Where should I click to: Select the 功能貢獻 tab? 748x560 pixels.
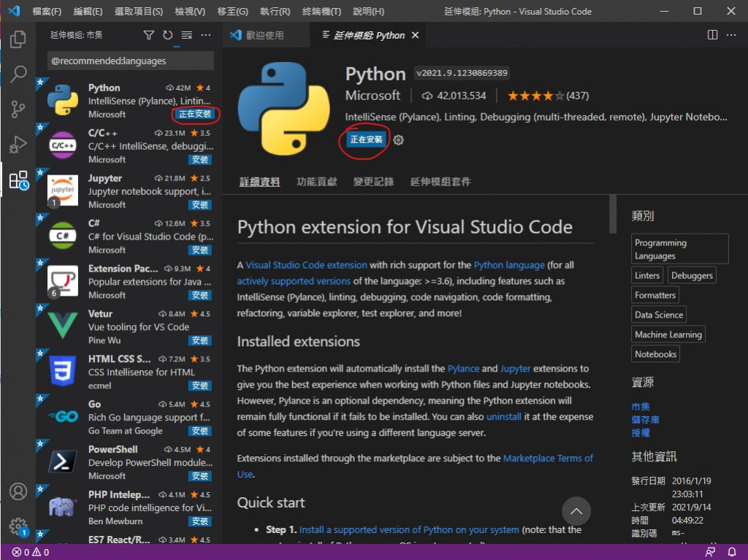coord(317,182)
